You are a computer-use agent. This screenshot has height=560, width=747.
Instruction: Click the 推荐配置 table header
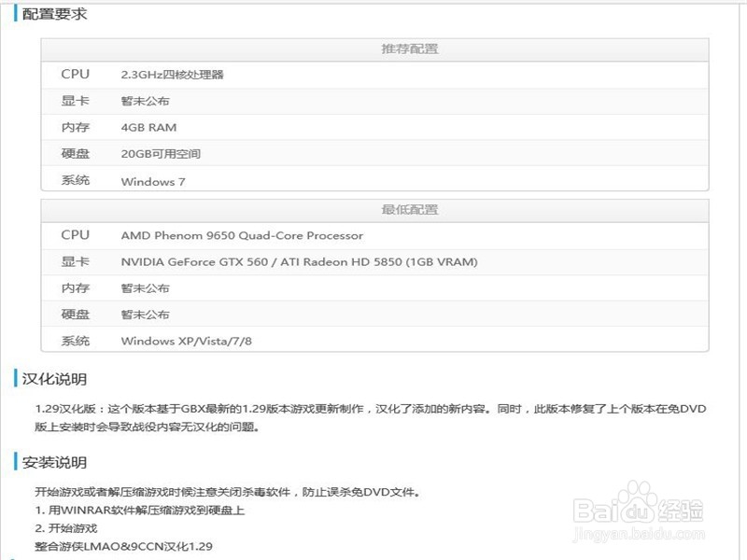410,49
